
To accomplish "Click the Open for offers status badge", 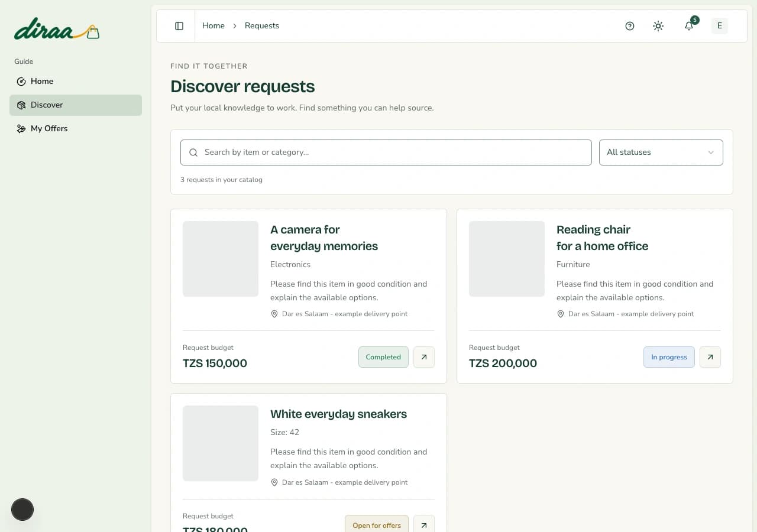I will (x=377, y=525).
